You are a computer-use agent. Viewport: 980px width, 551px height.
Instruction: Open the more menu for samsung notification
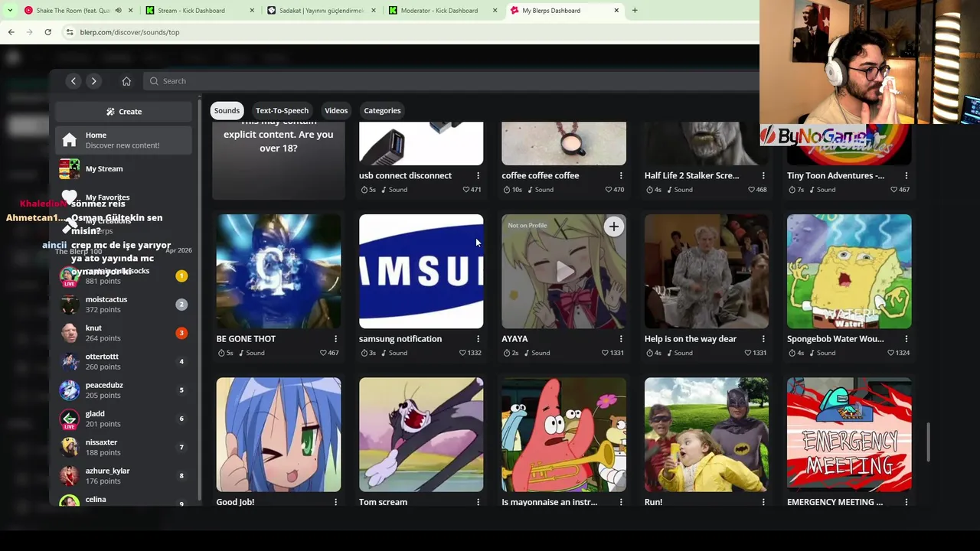[x=478, y=339]
